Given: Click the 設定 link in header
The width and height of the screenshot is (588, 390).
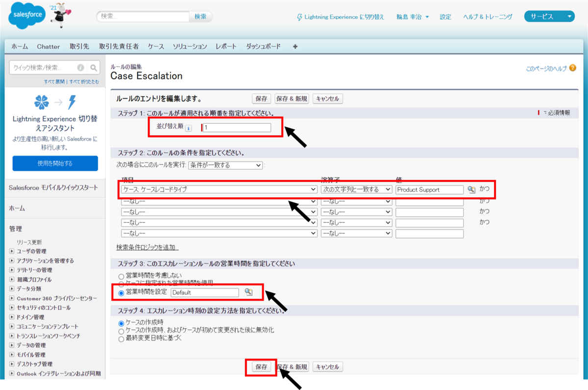Looking at the screenshot, I should click(445, 17).
